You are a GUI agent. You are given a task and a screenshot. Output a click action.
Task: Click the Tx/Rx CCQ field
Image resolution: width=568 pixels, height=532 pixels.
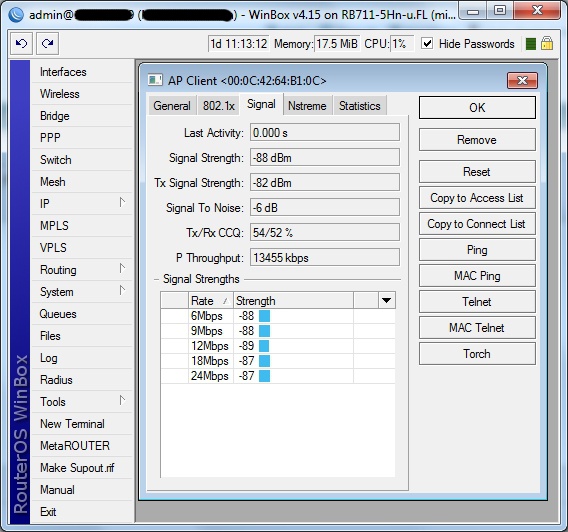[x=325, y=233]
